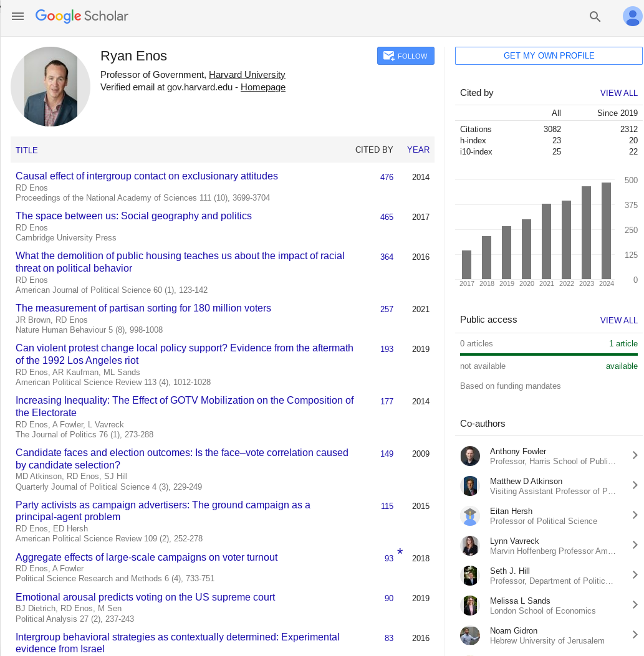Open Emotional arousal predicts voting article
Viewport: 644px width, 656px height.
(x=145, y=597)
